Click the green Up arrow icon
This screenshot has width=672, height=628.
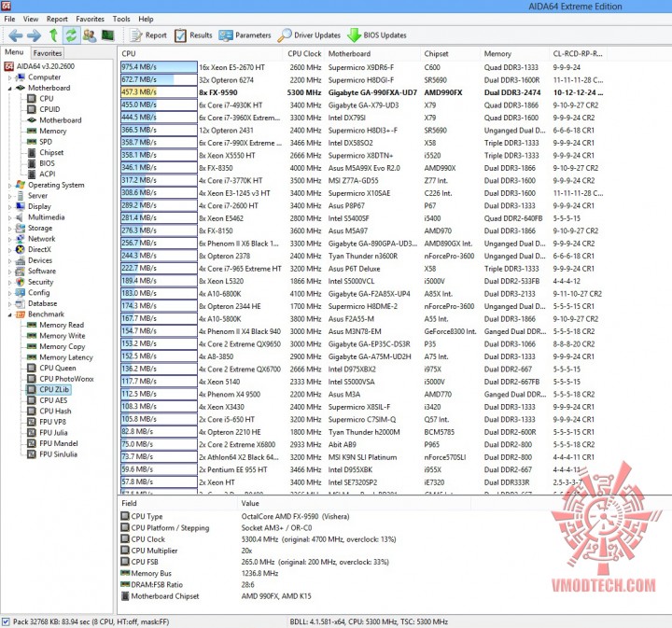(x=53, y=35)
